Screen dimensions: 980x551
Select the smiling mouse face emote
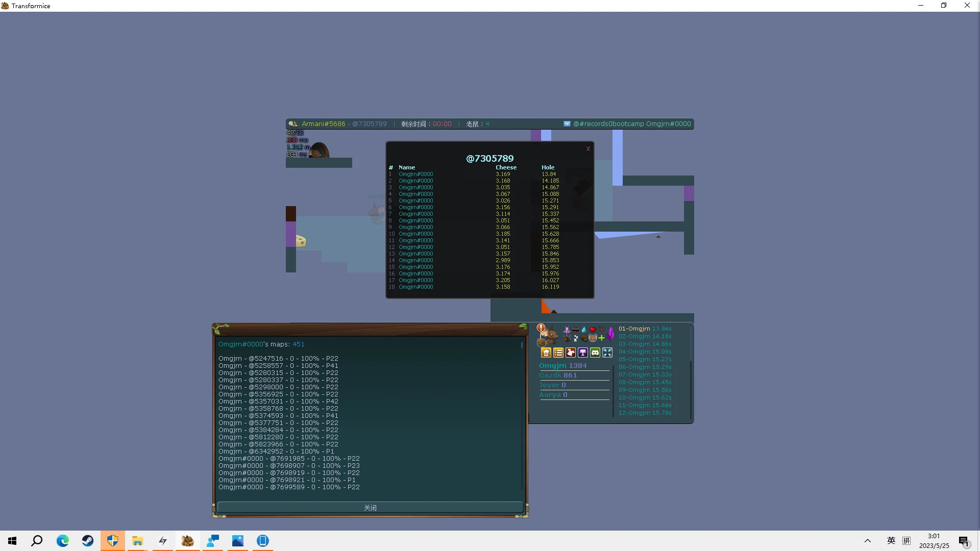point(593,338)
